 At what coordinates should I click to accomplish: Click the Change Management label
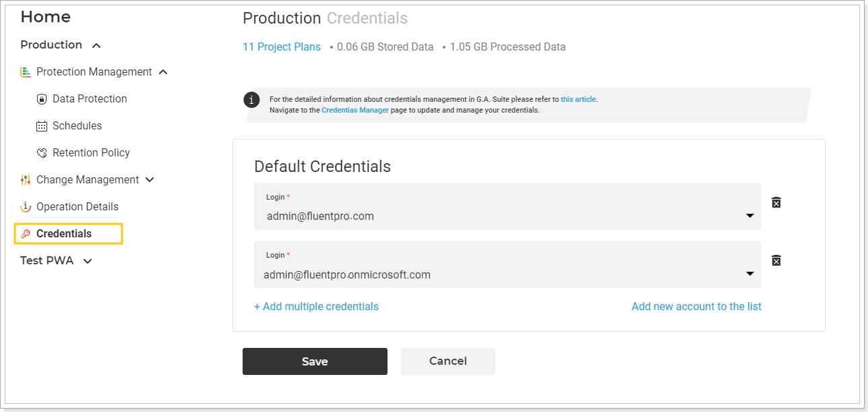pyautogui.click(x=88, y=180)
